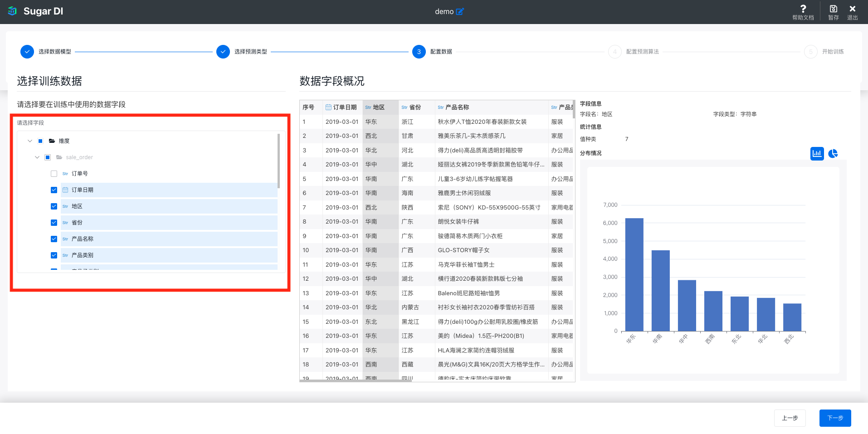868x434 pixels.
Task: Click the data table vertical scrollbar
Action: (574, 109)
